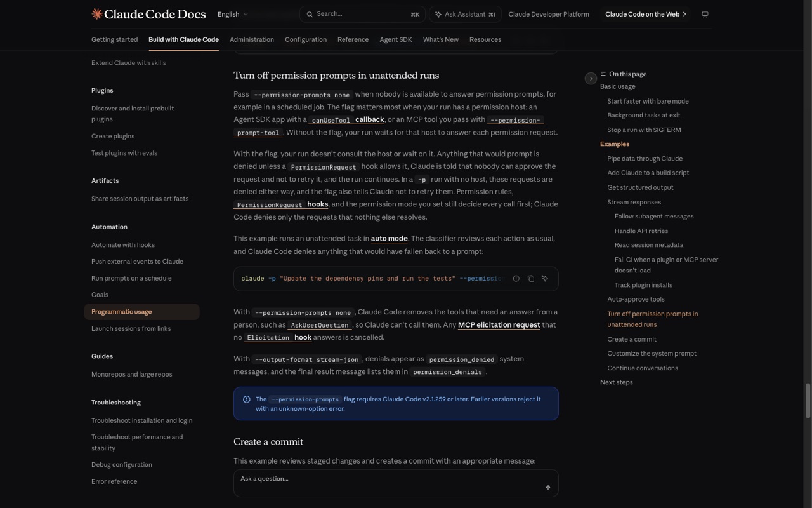Click the info icon in version note
Image resolution: width=812 pixels, height=508 pixels.
click(x=247, y=399)
